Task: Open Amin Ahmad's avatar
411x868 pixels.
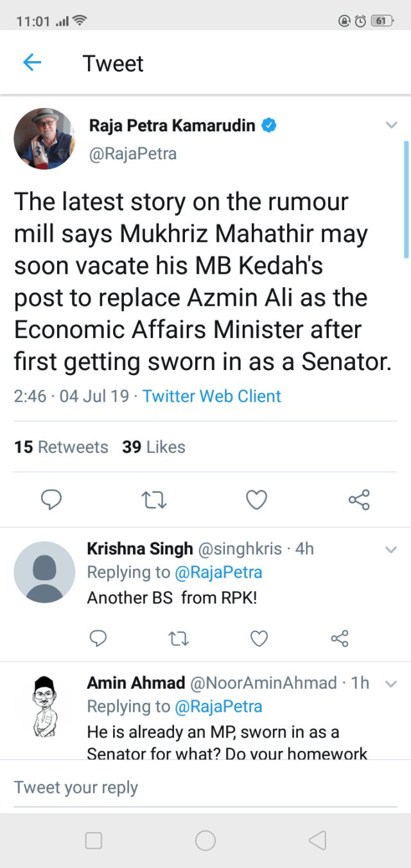Action: [x=44, y=705]
